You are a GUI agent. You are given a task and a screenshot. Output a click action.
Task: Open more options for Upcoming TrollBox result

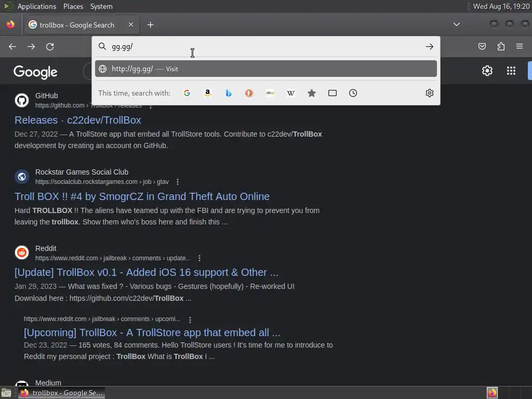(x=190, y=320)
